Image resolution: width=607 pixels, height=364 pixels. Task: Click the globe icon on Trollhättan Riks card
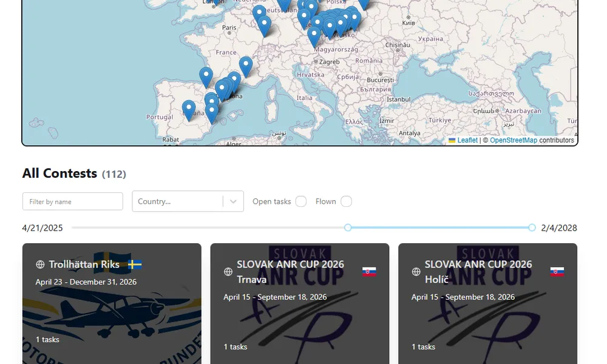(41, 265)
